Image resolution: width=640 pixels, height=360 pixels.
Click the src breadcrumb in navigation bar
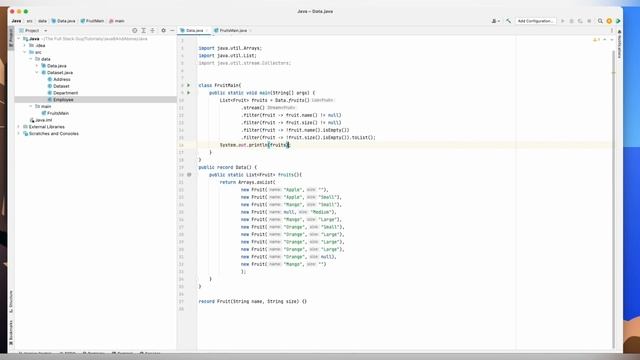pos(29,21)
